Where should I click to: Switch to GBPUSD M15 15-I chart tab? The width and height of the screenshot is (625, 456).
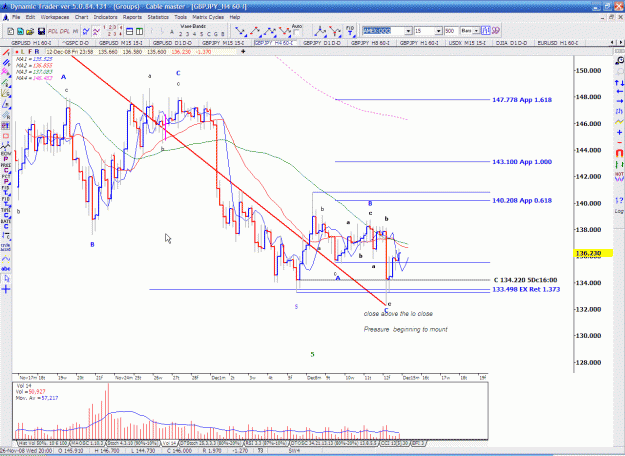[121, 43]
